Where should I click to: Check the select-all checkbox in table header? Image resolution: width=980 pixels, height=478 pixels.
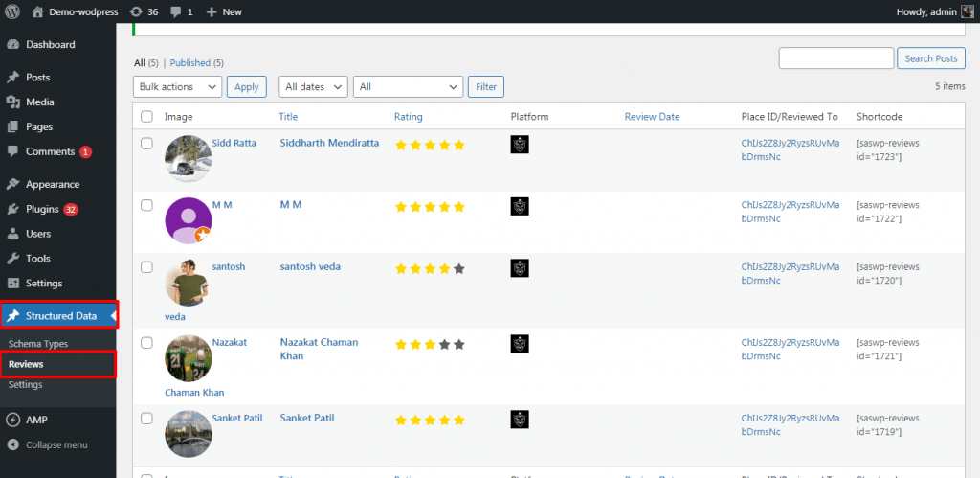tap(146, 116)
